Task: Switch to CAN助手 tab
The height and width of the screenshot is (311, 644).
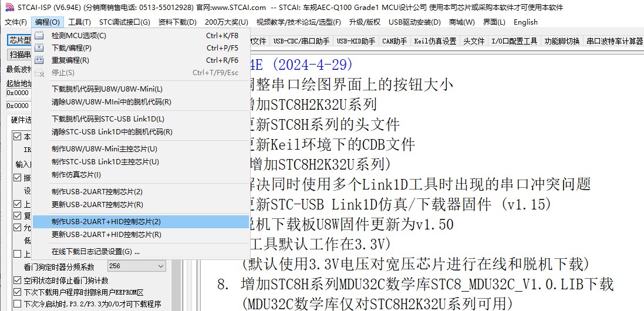Action: coord(395,41)
